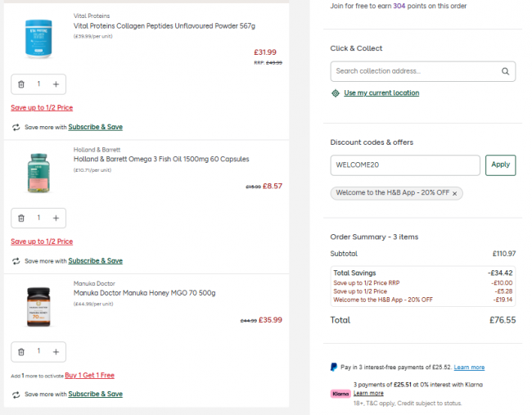Remove Vital Proteins Collagen with trash icon
This screenshot has height=415, width=532.
(x=21, y=83)
